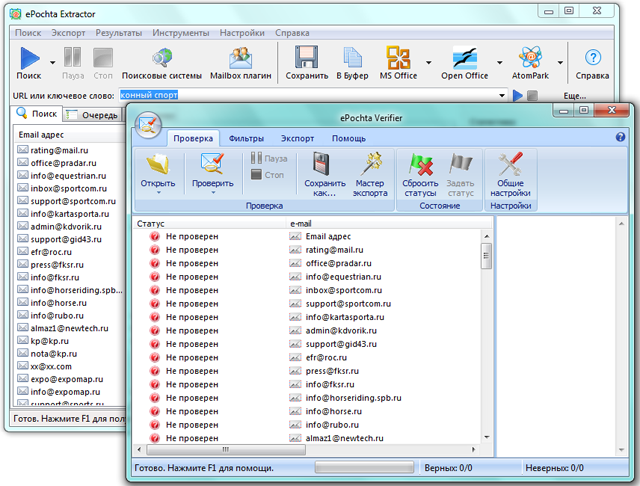Click the Verifier horizontal scrollbar thumb
Image resolution: width=640 pixels, height=486 pixels.
tap(226, 449)
